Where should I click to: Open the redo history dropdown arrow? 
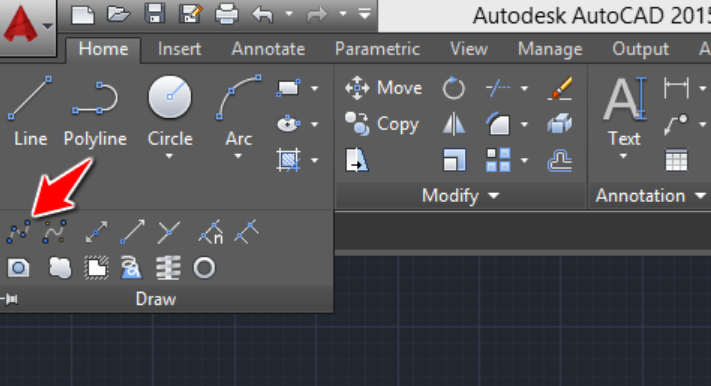343,14
